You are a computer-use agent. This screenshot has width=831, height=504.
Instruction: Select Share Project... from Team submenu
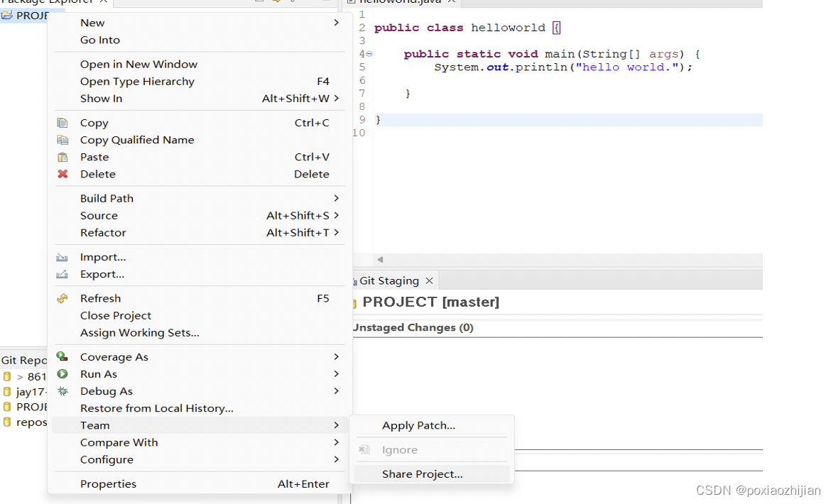[x=422, y=474]
